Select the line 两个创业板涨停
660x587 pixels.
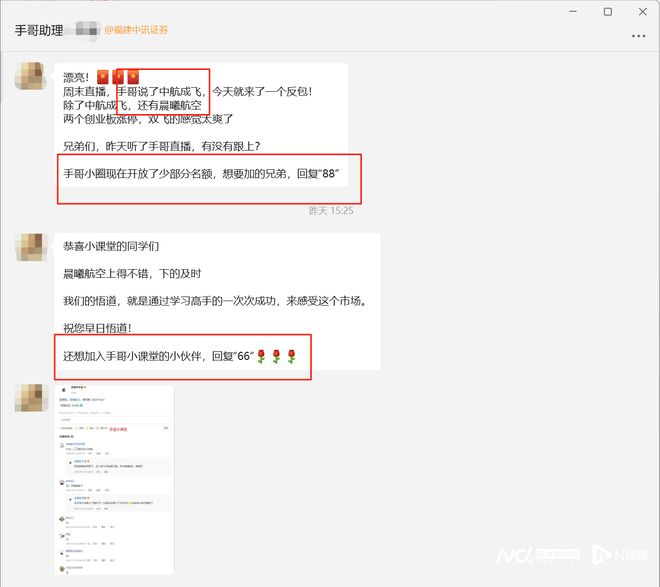click(x=148, y=119)
